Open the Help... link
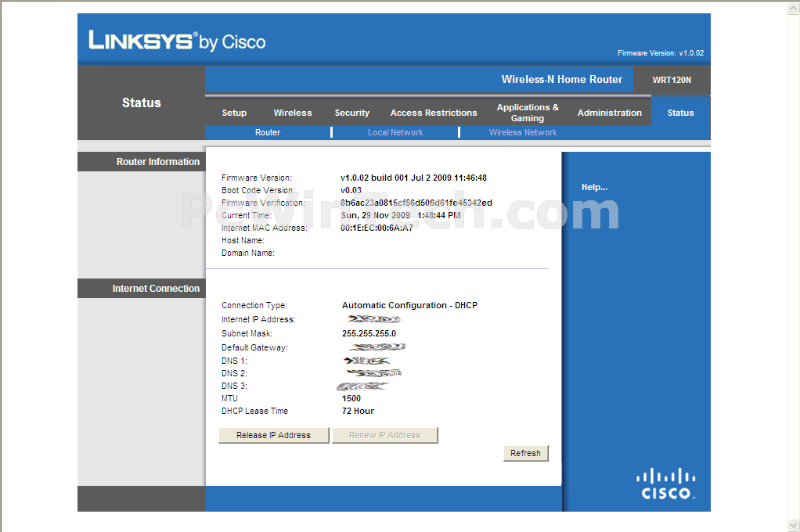This screenshot has height=532, width=800. tap(594, 187)
